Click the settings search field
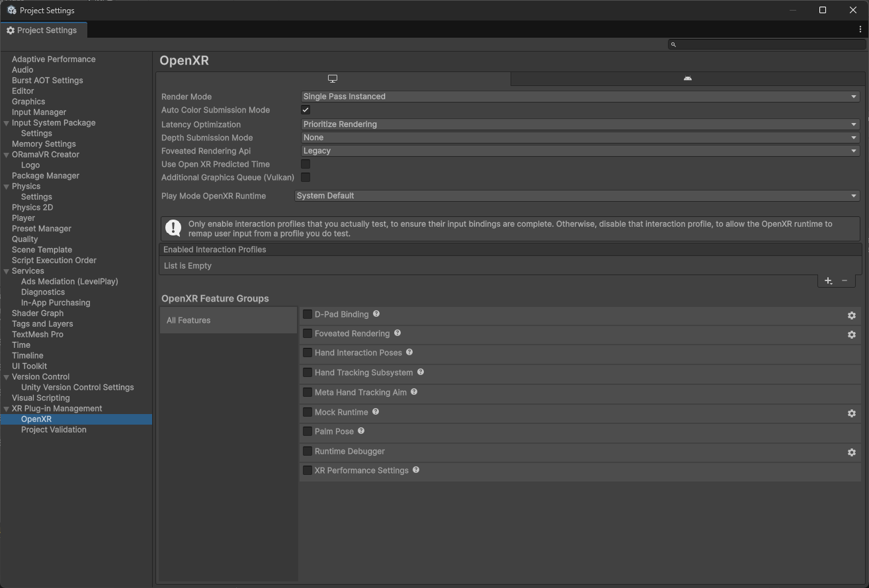Viewport: 869px width, 588px height. (767, 44)
